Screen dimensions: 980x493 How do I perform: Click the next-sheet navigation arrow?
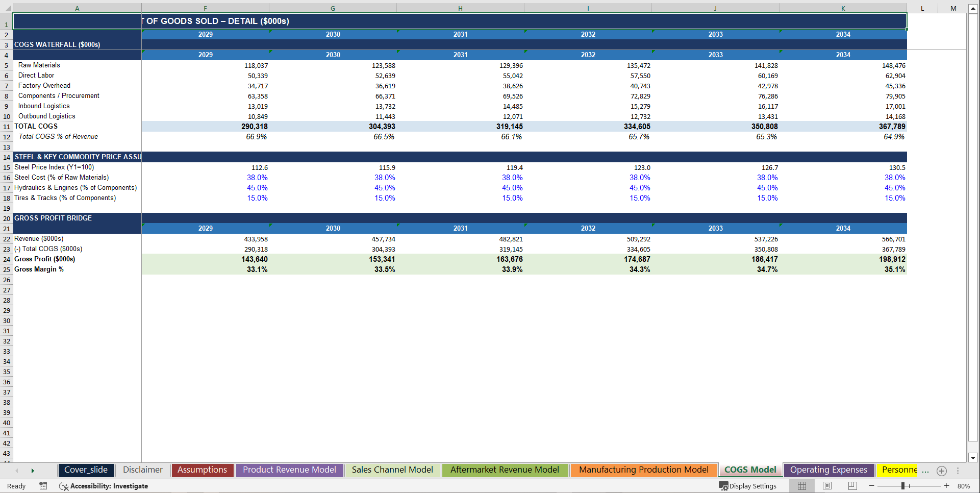coord(32,470)
